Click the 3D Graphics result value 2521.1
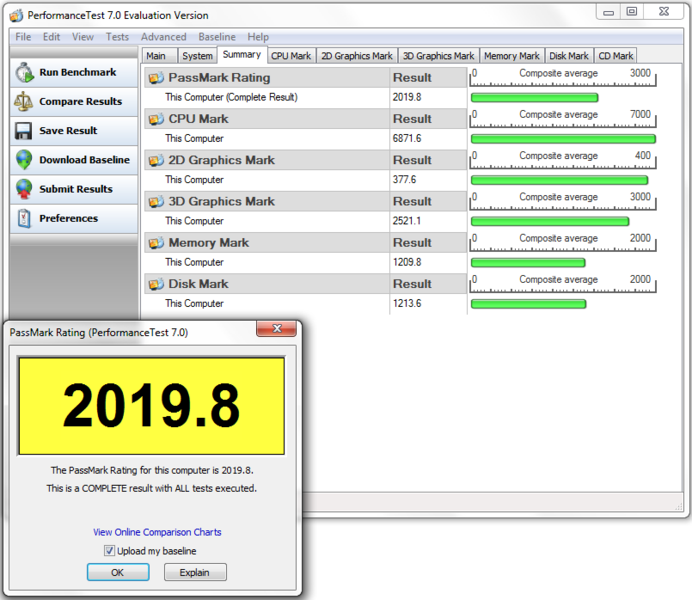 407,221
